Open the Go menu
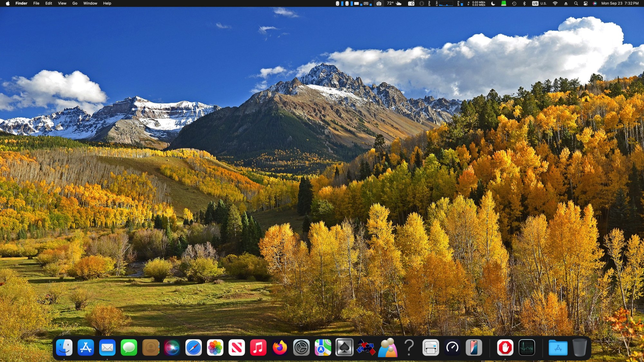The width and height of the screenshot is (644, 362). tap(75, 3)
